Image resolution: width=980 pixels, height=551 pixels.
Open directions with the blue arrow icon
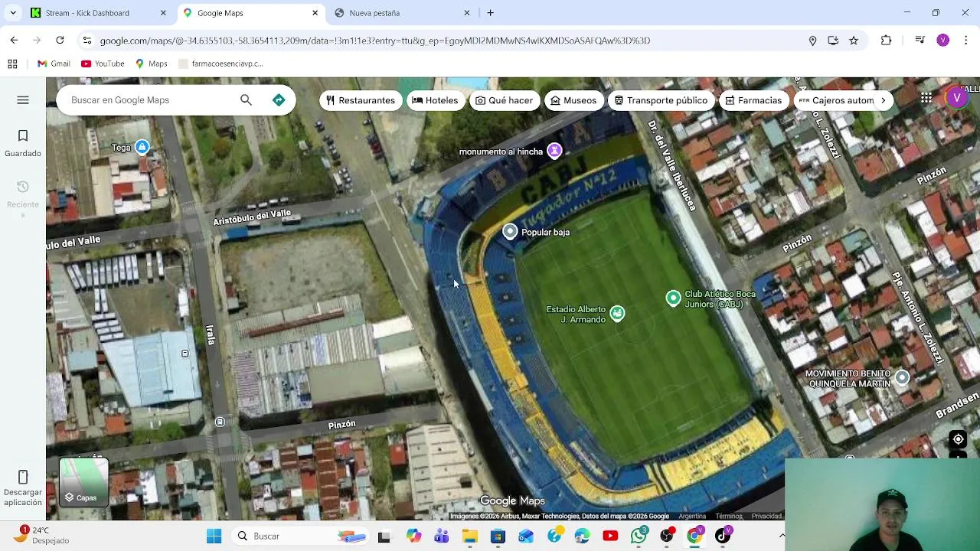point(279,99)
